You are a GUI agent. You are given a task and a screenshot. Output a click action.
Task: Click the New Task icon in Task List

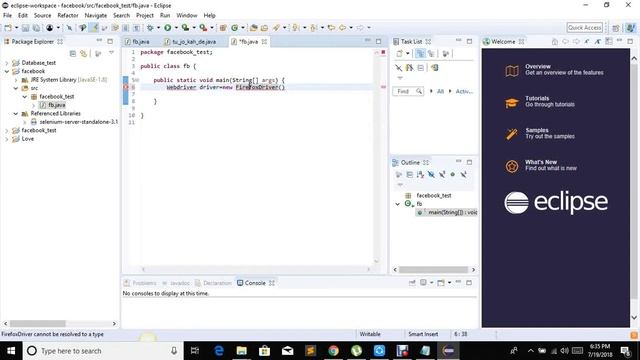click(400, 53)
